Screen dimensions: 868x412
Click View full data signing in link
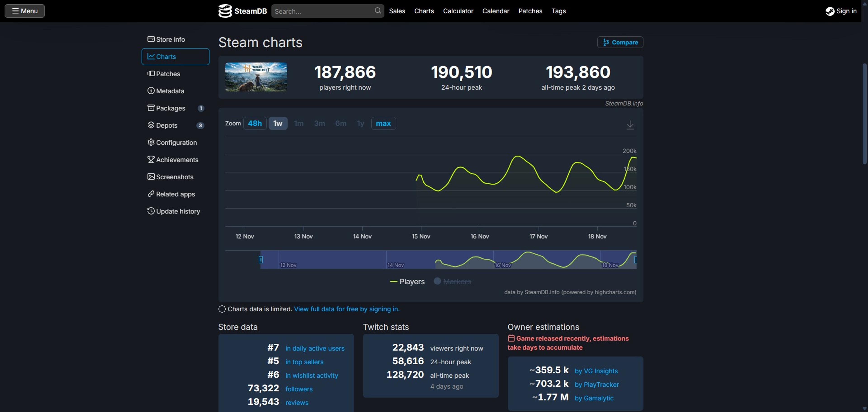(x=347, y=309)
